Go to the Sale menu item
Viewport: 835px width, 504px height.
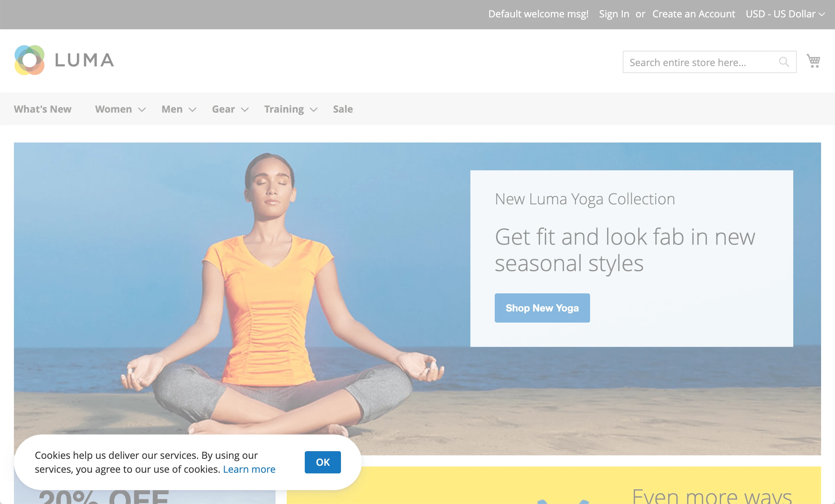point(343,109)
